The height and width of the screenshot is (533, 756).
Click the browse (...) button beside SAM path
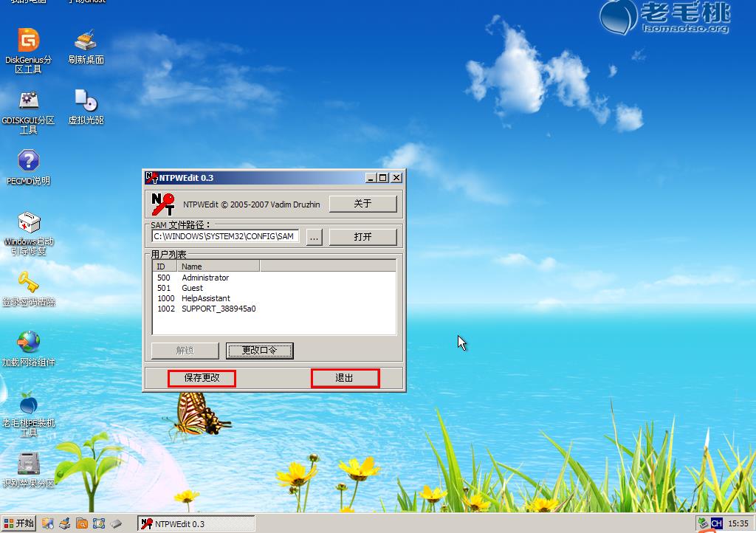pyautogui.click(x=314, y=237)
